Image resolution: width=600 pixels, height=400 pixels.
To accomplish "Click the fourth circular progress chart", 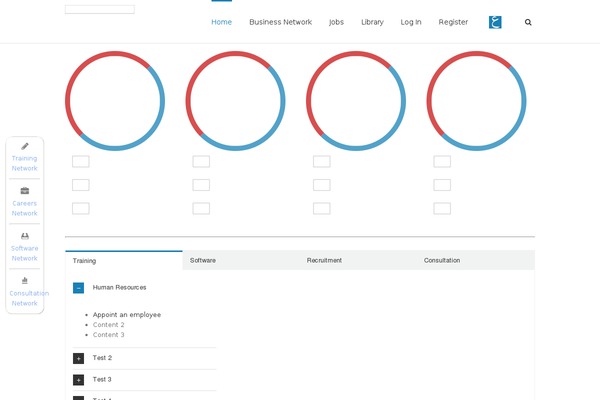I will (x=476, y=101).
